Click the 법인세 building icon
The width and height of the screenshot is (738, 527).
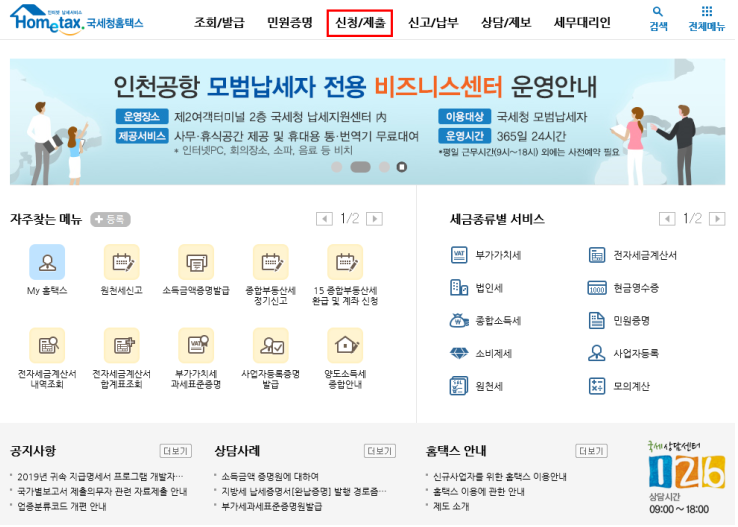459,287
